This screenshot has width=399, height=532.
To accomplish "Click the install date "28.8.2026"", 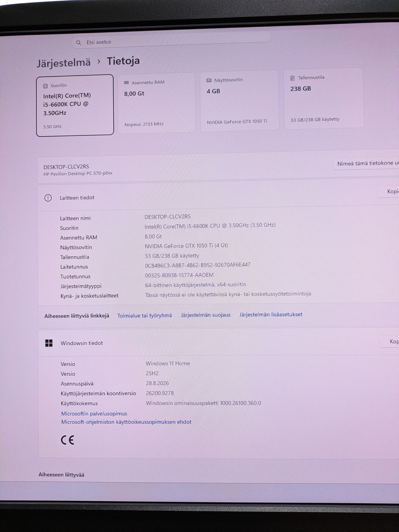I will [157, 383].
